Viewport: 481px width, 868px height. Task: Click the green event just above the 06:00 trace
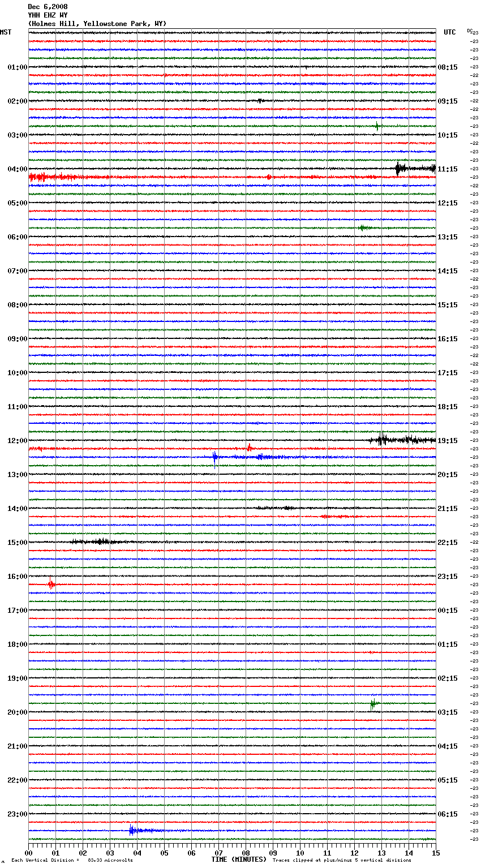[364, 228]
